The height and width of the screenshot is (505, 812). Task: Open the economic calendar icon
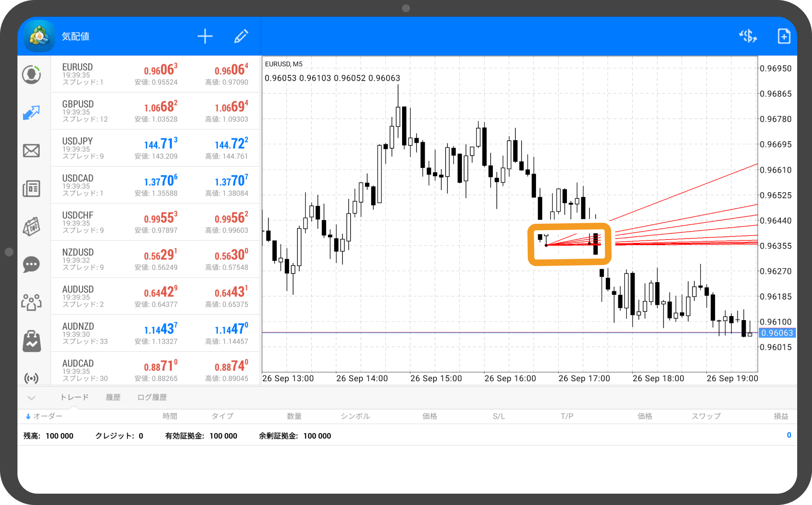tap(31, 226)
